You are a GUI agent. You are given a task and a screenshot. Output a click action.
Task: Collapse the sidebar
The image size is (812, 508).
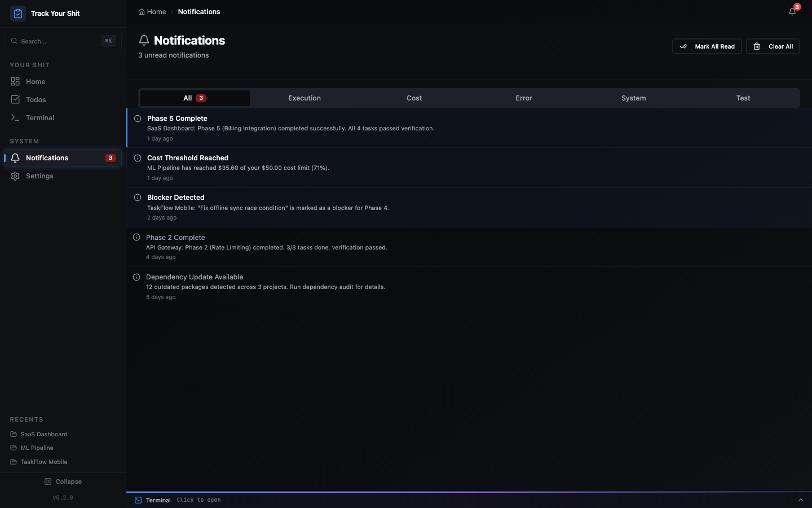[x=63, y=481]
